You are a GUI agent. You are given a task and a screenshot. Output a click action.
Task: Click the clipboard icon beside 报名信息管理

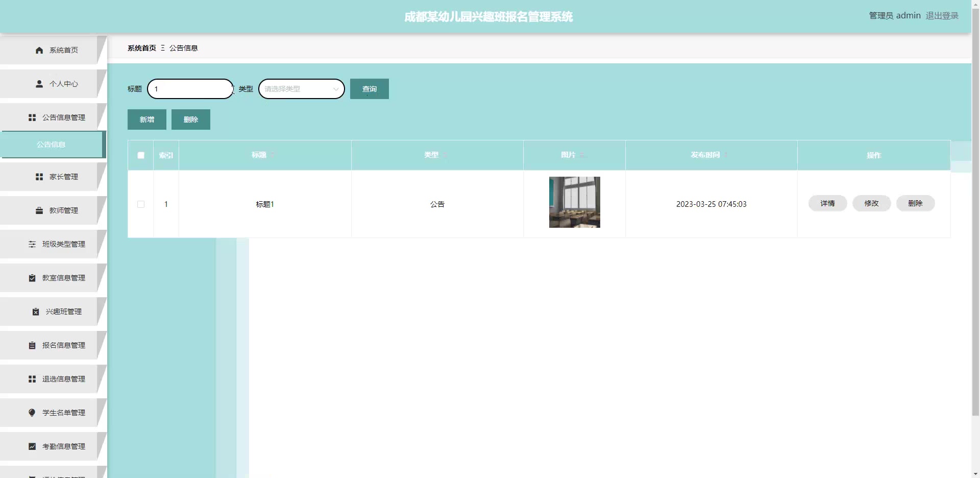click(x=32, y=345)
